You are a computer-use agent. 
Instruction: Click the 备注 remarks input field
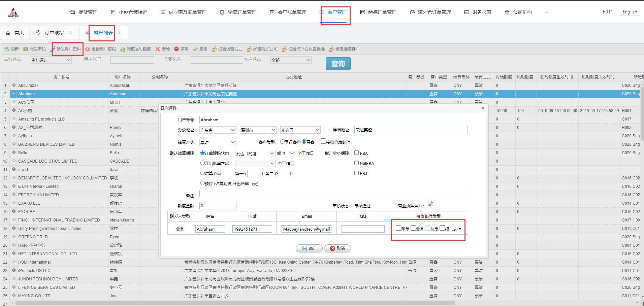(x=333, y=194)
